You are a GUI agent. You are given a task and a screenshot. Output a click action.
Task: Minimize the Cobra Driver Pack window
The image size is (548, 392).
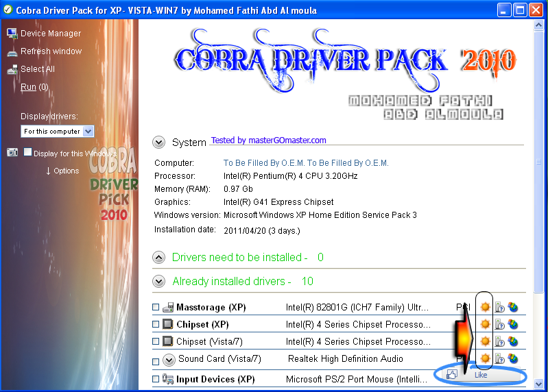coord(503,10)
